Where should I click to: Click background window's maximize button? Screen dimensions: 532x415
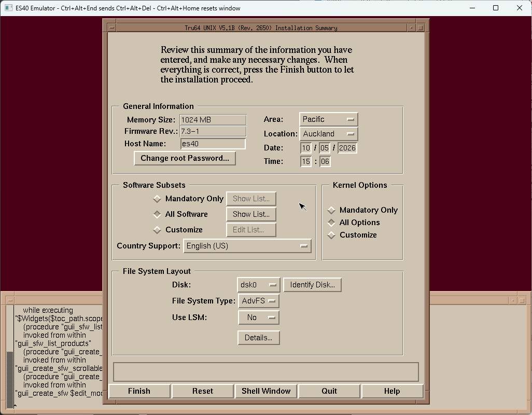tap(522, 301)
